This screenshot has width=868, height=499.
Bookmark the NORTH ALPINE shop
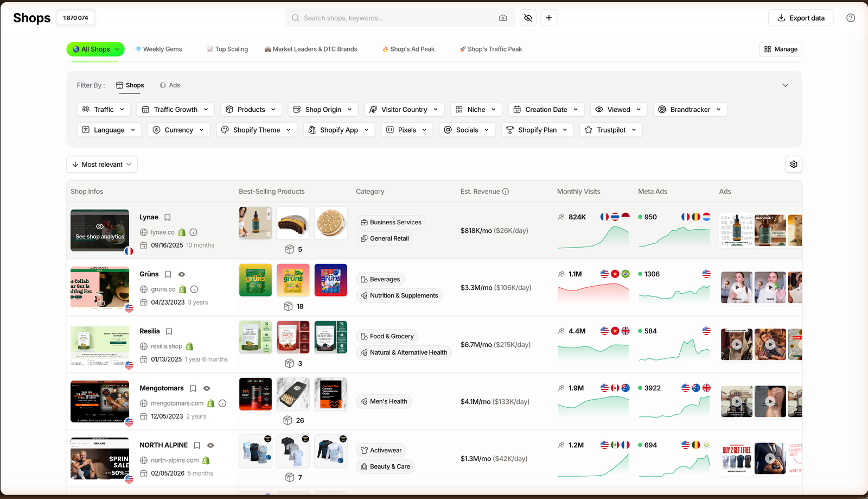[x=197, y=445]
